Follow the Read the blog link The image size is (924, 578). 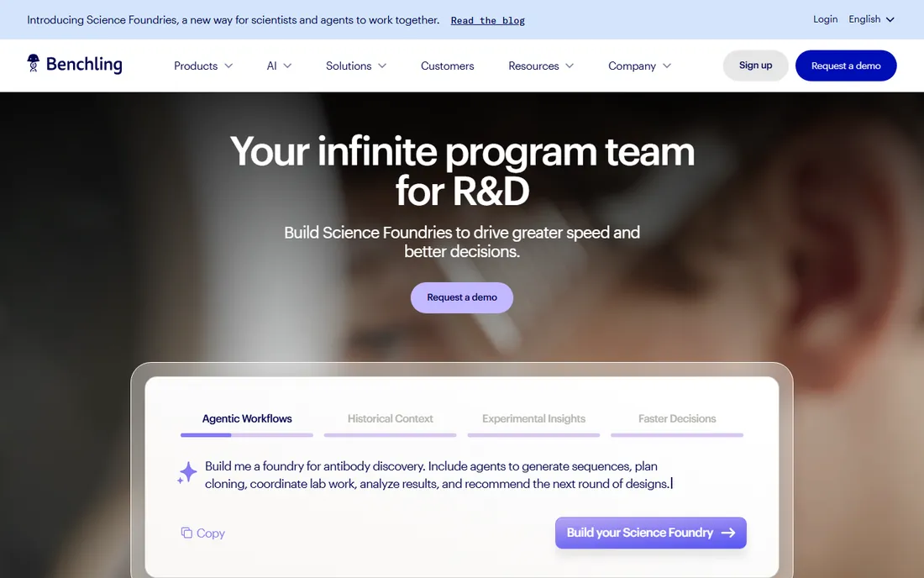487,21
